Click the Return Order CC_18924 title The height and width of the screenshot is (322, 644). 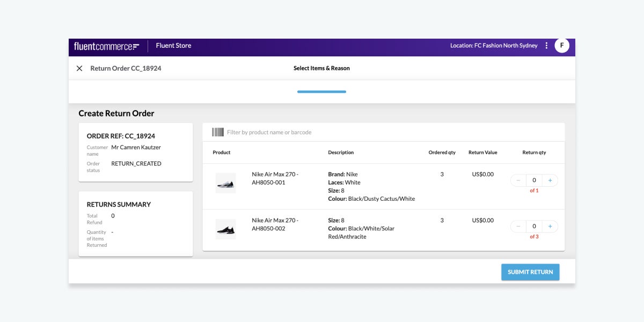(x=127, y=68)
